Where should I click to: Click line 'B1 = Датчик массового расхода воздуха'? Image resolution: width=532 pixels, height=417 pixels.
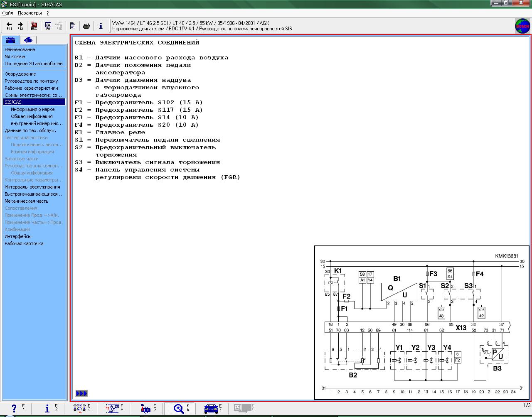[x=151, y=58]
